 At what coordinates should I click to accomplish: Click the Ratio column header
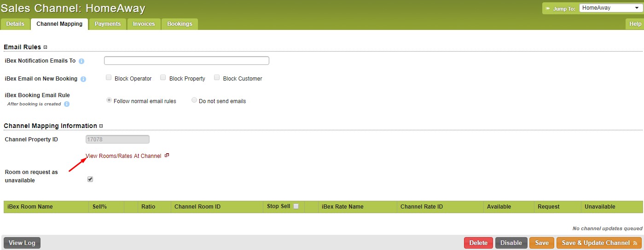[x=154, y=207]
